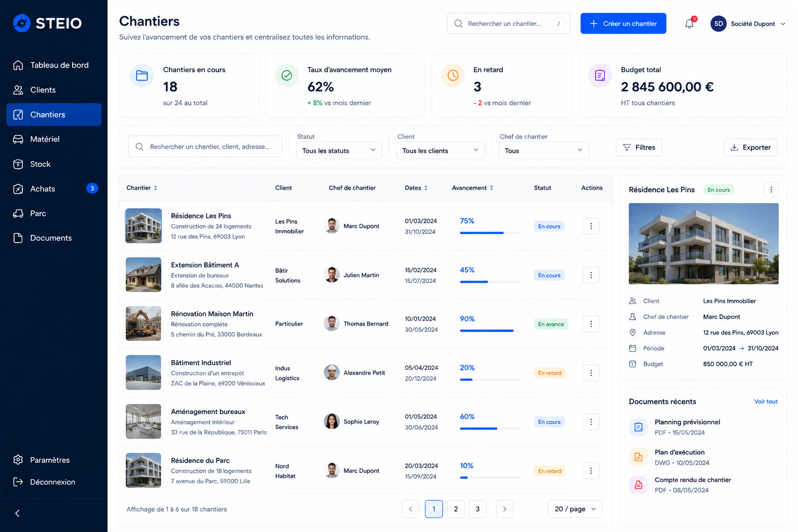Image resolution: width=798 pixels, height=532 pixels.
Task: Open actions menu for Bâtiment Industriel row
Action: (591, 373)
